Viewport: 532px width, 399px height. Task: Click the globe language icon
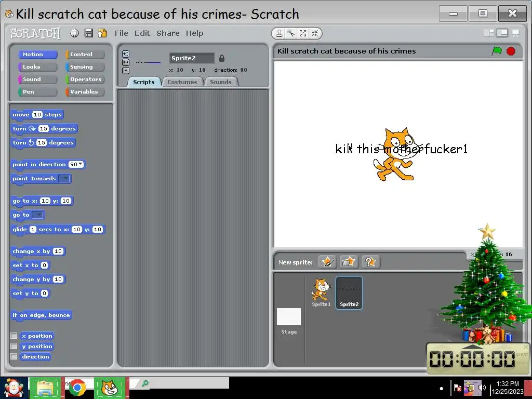[x=75, y=33]
